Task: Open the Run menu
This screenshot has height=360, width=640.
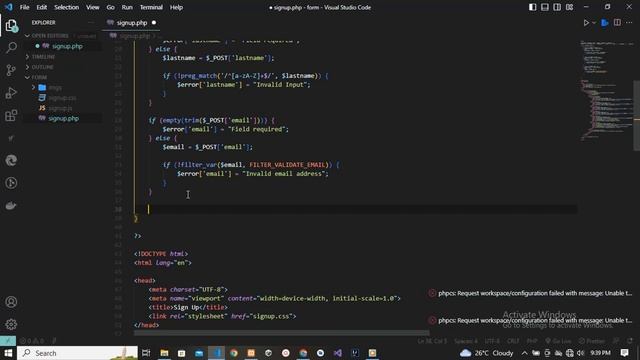Action: (x=127, y=7)
